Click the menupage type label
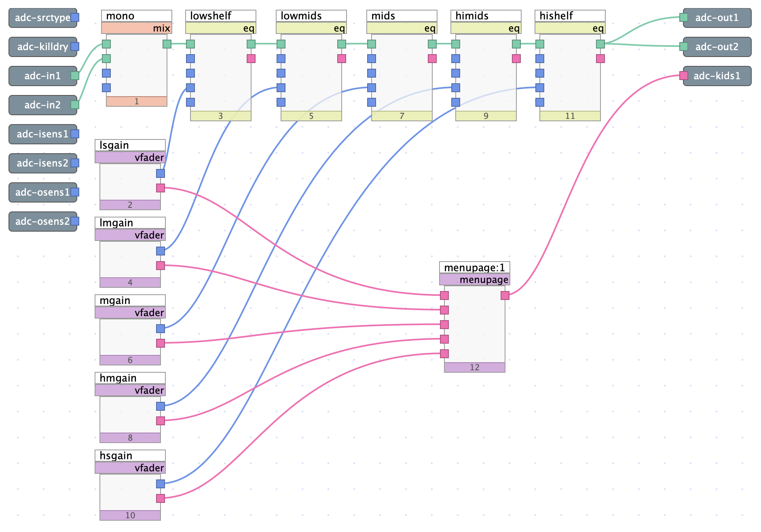 475,279
